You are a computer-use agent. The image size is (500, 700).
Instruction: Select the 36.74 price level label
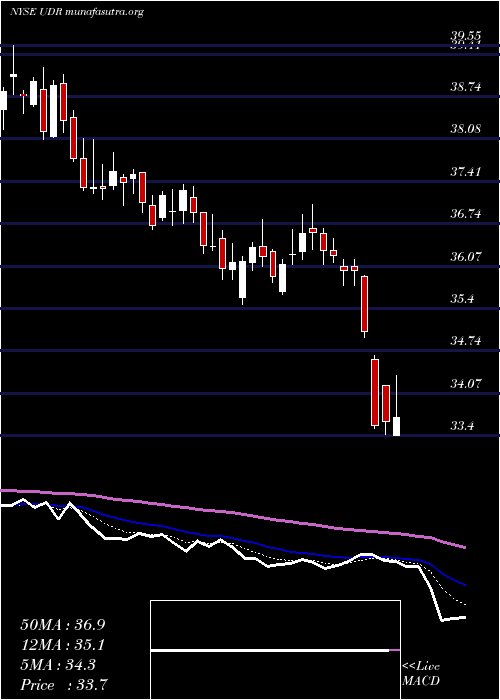[x=466, y=214]
